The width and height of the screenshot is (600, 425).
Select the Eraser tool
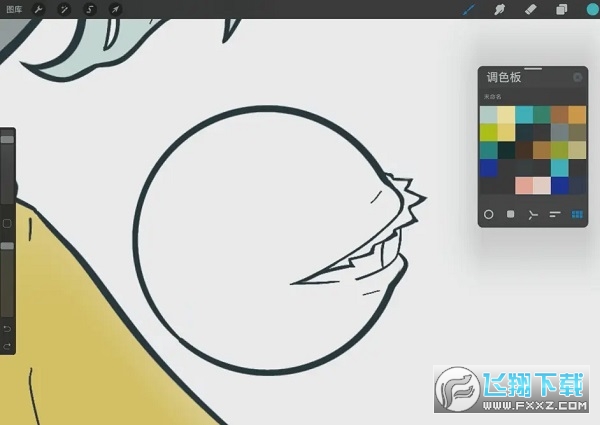531,9
